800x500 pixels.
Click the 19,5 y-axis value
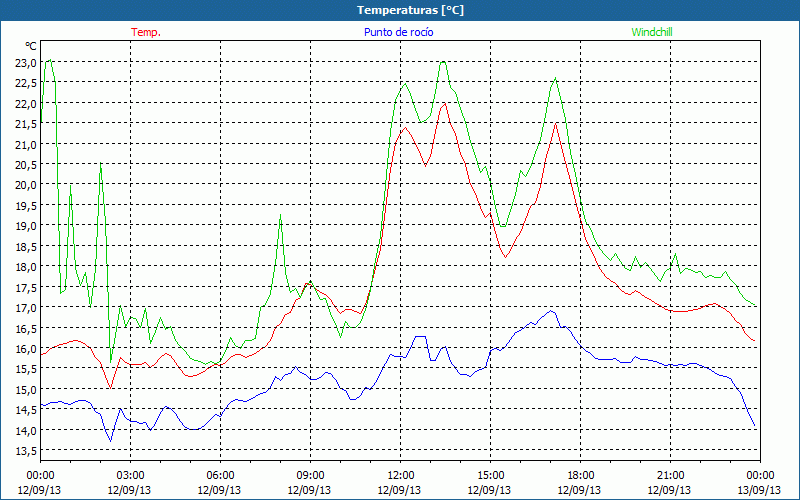tap(28, 206)
